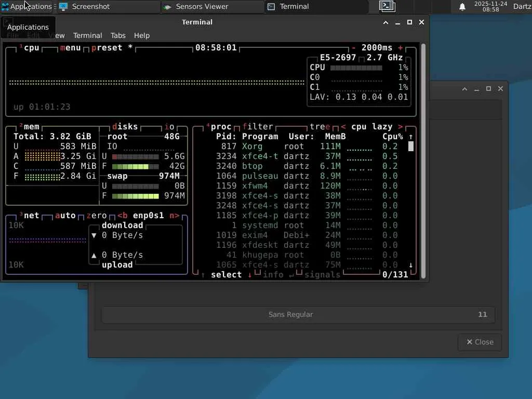Toggle the cpu box label
This screenshot has width=532, height=399.
click(x=29, y=47)
